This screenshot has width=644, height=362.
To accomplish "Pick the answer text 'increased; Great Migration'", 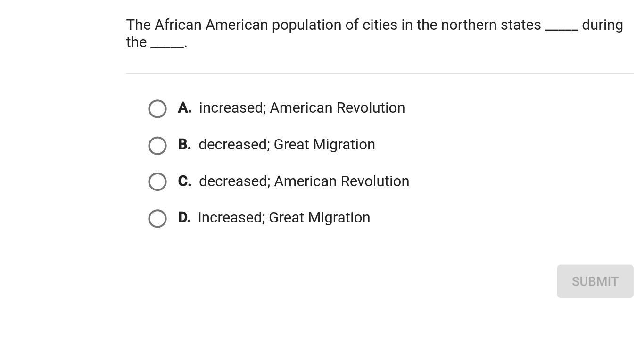I will 284,218.
